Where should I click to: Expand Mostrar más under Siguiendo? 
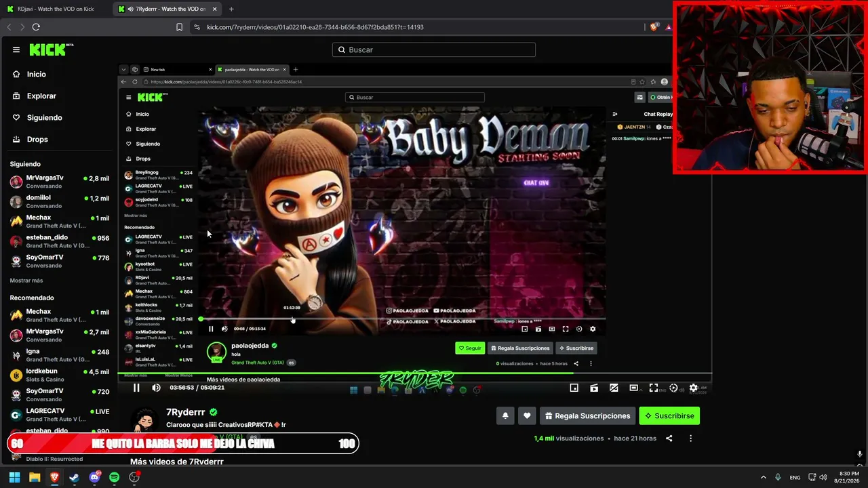(26, 281)
